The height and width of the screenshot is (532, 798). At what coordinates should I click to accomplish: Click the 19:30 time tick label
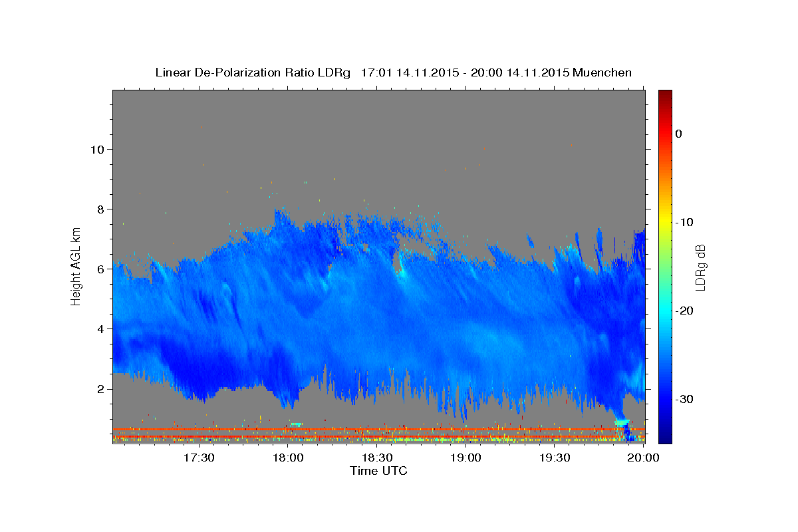point(554,458)
